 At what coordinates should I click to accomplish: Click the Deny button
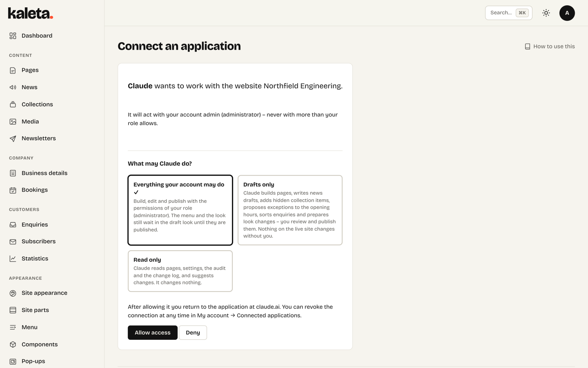(193, 333)
